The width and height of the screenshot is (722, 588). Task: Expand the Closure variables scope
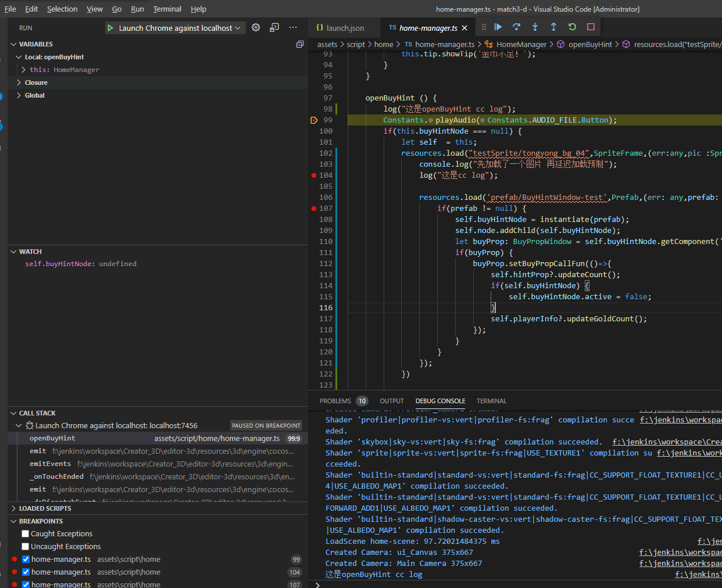click(x=19, y=83)
